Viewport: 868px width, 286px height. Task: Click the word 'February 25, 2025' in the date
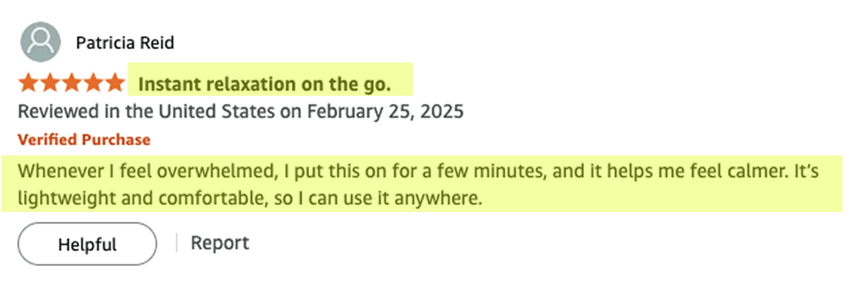(x=385, y=111)
